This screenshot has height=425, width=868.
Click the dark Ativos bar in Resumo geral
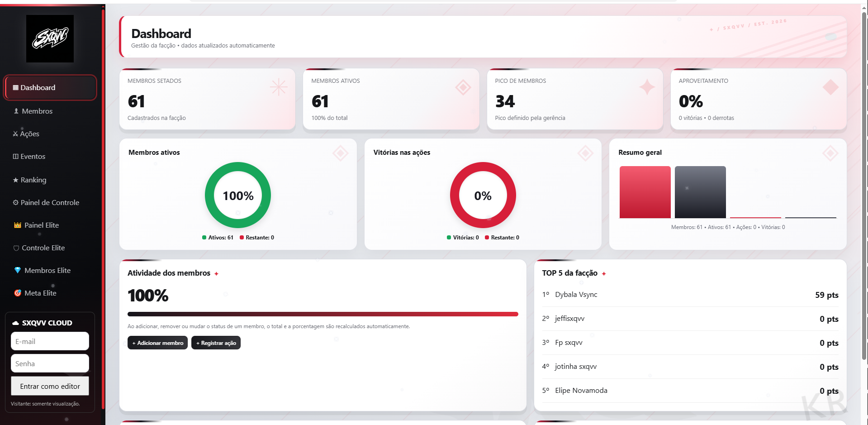pos(700,192)
